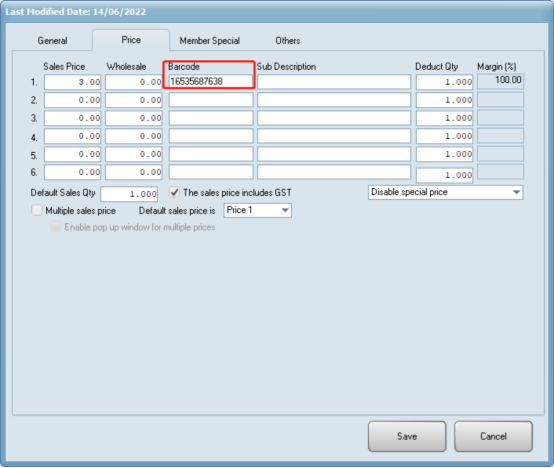The image size is (554, 468).
Task: Click the row 6 Deduct Qty field
Action: (x=444, y=175)
